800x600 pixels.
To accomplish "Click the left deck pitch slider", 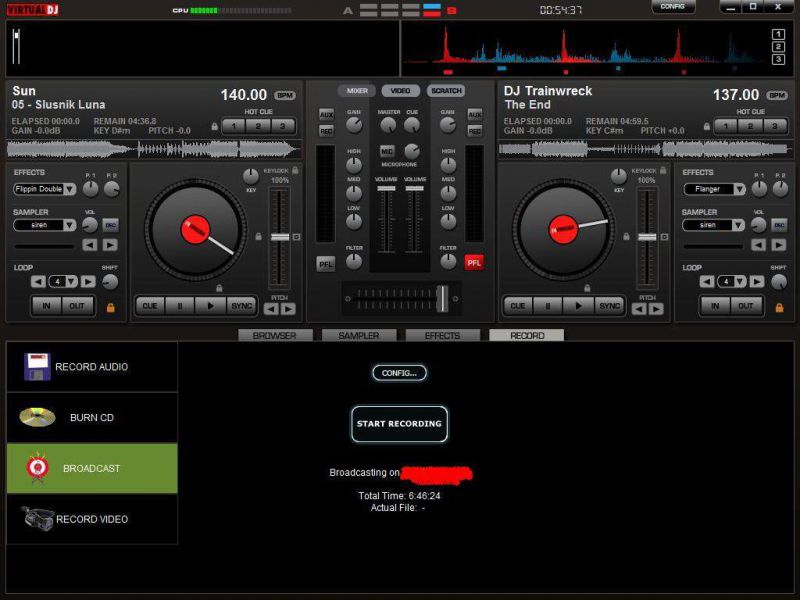I will (280, 237).
